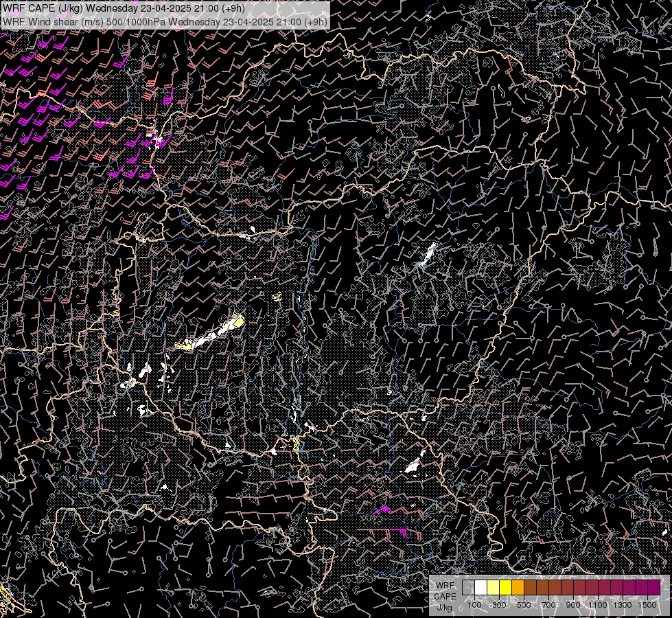Click the gray first CAPE legend swatch
Viewport: 672px width, 618px height.
[x=468, y=587]
